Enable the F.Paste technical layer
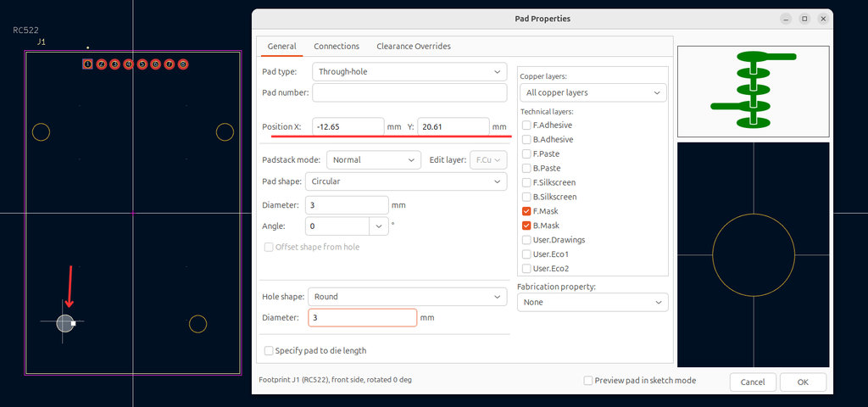 527,153
